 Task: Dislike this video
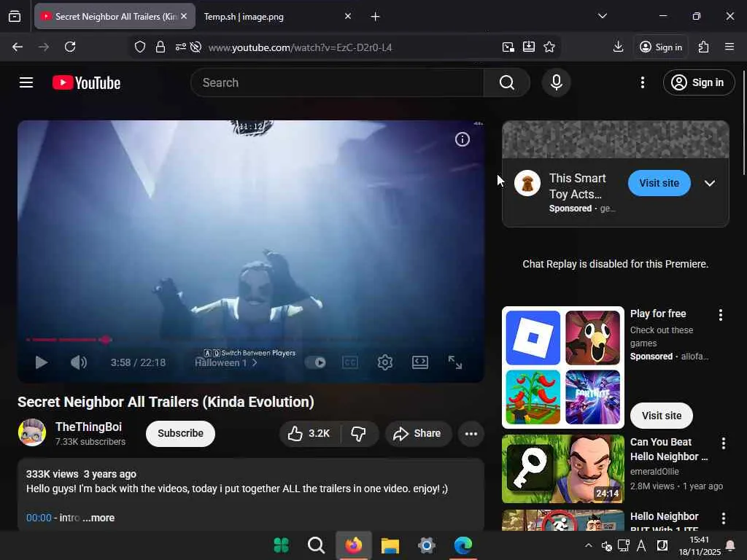pyautogui.click(x=358, y=433)
